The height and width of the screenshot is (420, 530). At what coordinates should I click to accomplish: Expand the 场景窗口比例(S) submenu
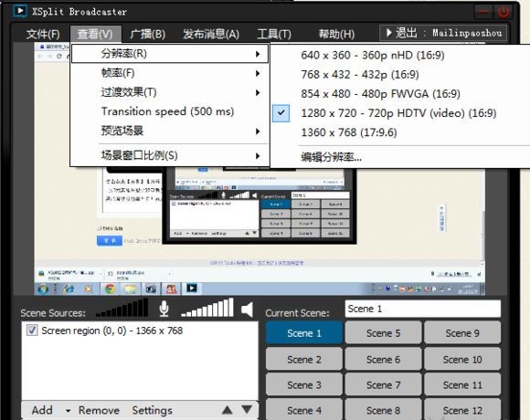point(170,155)
